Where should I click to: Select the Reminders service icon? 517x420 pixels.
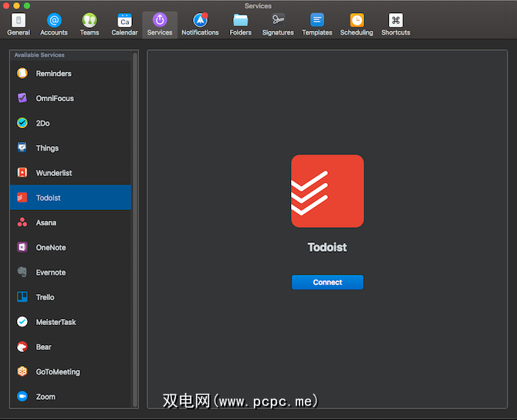click(22, 73)
